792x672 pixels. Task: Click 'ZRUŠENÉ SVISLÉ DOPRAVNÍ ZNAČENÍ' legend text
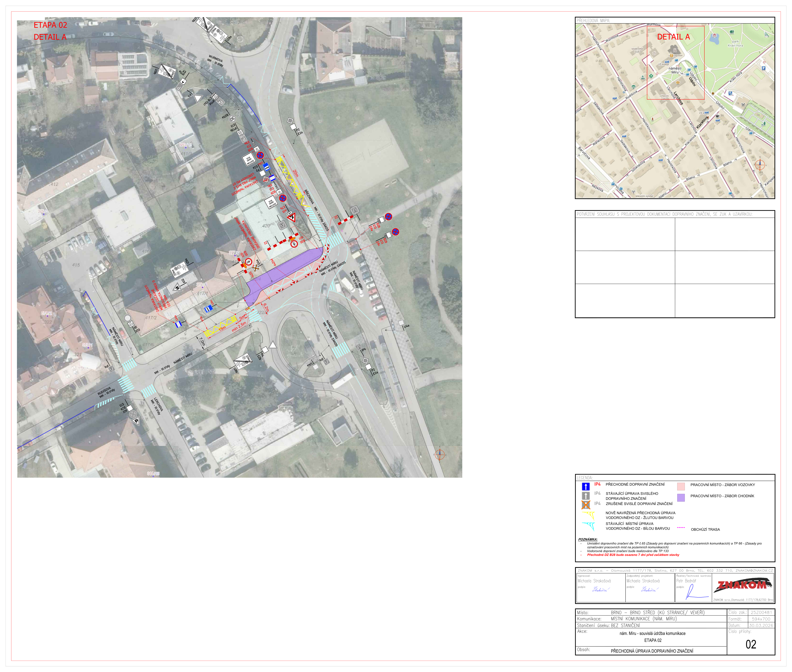pyautogui.click(x=639, y=504)
